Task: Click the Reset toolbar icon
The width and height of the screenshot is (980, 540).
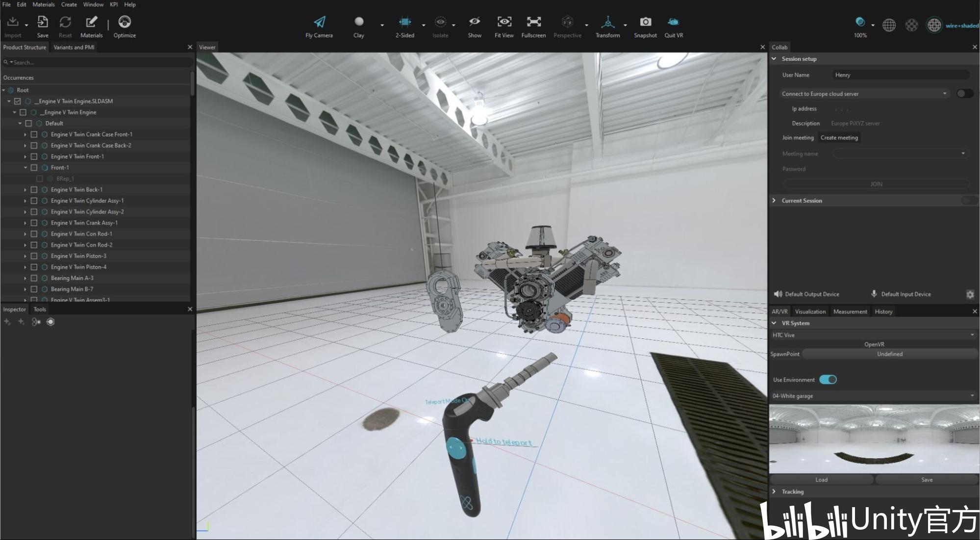Action: pos(65,22)
